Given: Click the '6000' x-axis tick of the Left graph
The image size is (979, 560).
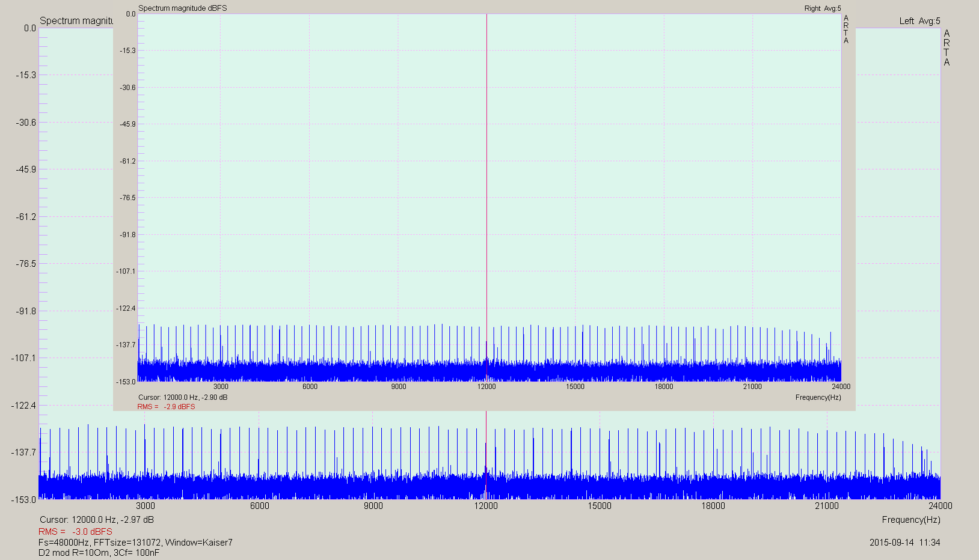Looking at the screenshot, I should pyautogui.click(x=259, y=506).
